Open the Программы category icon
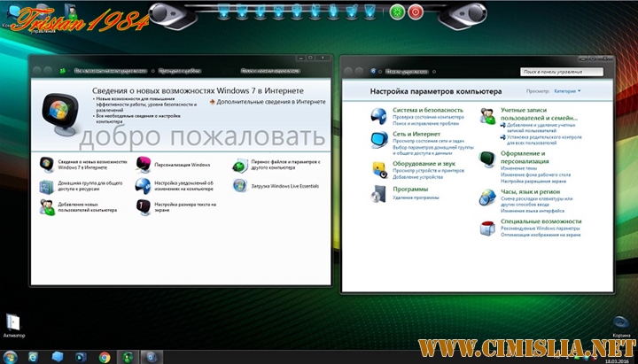The image size is (638, 364). [378, 193]
